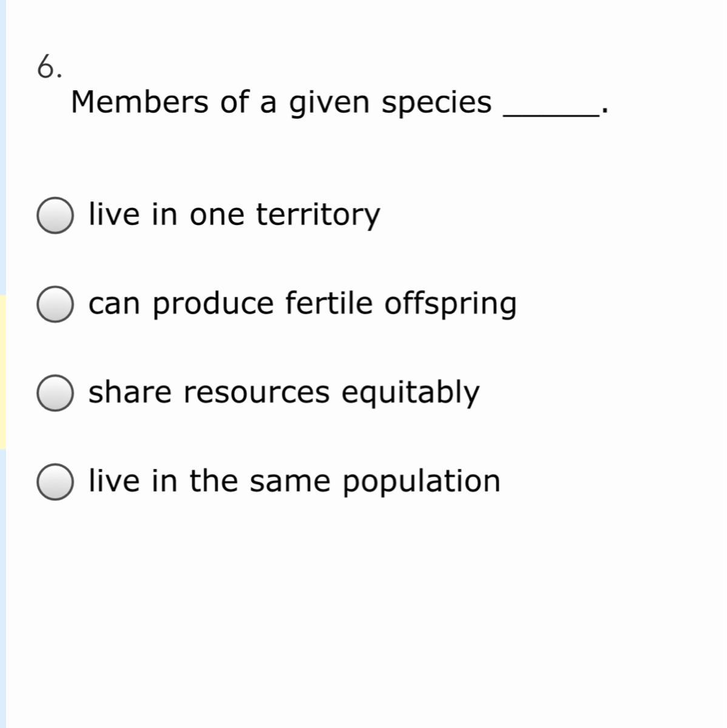Click the 'live in one territory' answer text
This screenshot has width=727, height=728.
coord(234,215)
